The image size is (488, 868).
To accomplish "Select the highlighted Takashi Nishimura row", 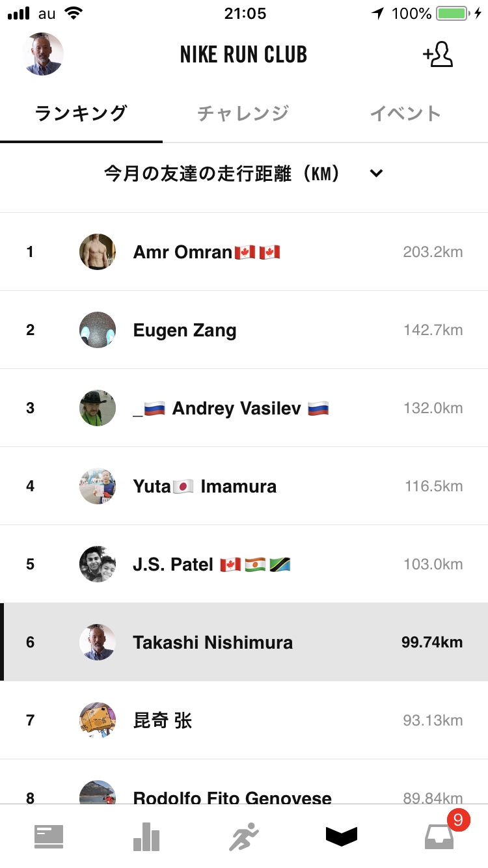I will click(x=244, y=642).
